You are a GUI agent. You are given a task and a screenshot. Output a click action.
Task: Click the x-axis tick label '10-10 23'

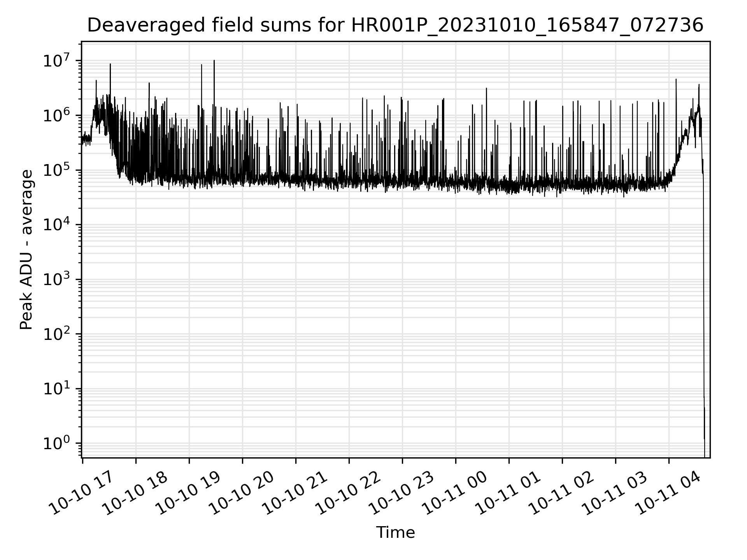[402, 492]
